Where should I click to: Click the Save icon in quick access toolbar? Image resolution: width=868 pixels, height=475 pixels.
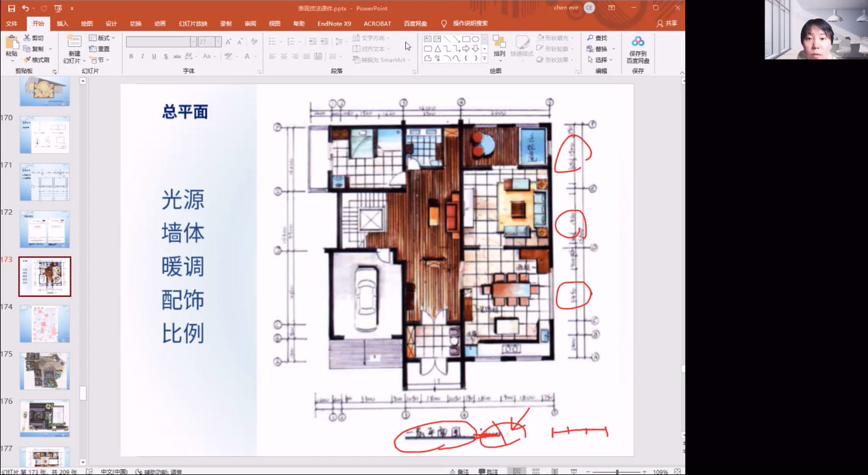click(11, 8)
